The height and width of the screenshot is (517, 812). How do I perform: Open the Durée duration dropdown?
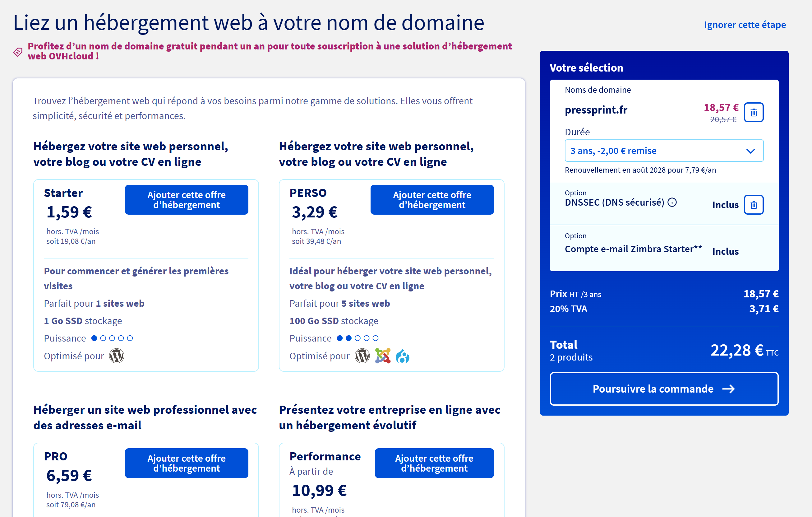(664, 151)
